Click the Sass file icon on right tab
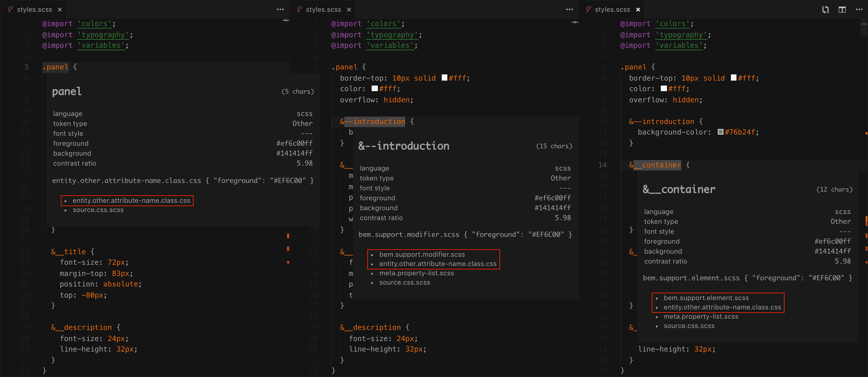 [588, 9]
